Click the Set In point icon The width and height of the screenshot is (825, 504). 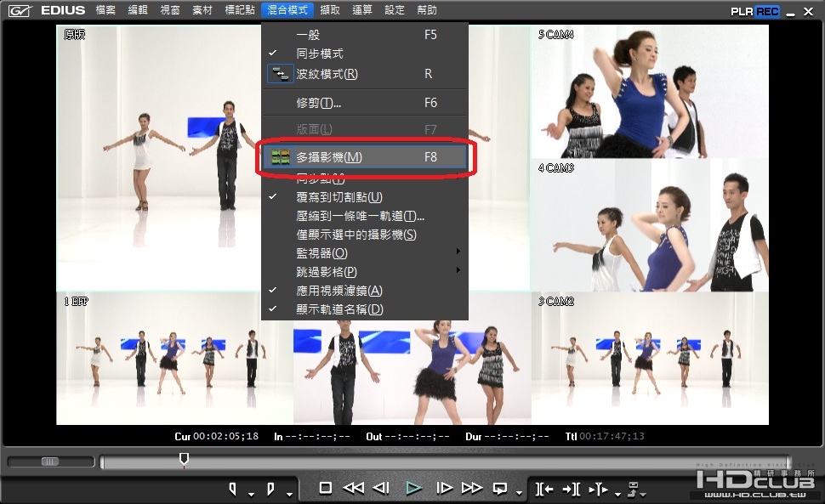click(x=232, y=489)
